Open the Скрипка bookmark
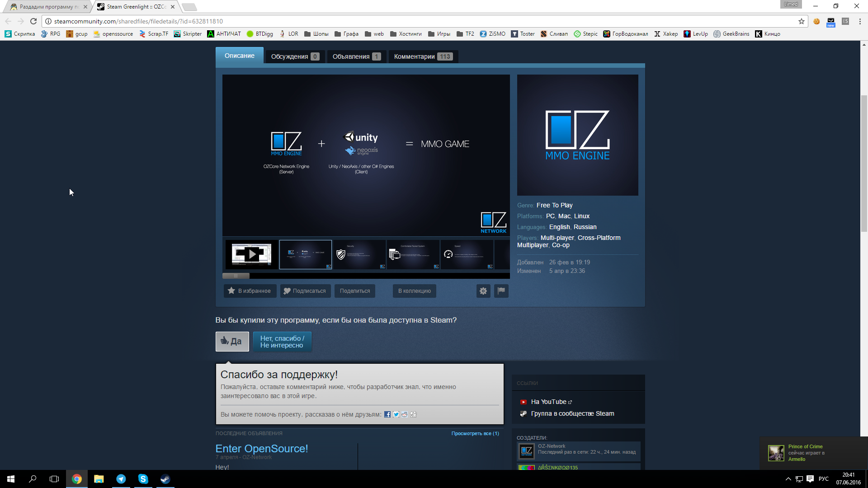868x488 pixels. pos(20,34)
